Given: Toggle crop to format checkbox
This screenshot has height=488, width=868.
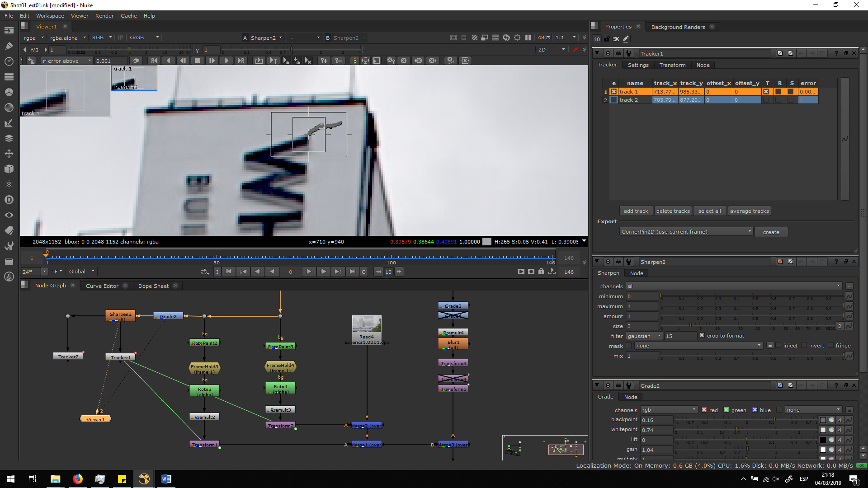Looking at the screenshot, I should point(702,336).
